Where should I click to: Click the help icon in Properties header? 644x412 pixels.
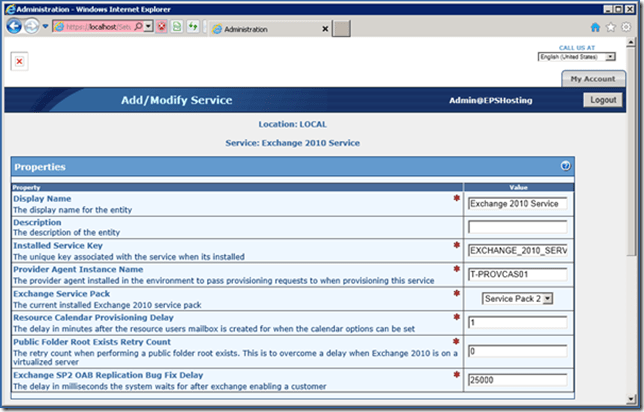pos(565,166)
